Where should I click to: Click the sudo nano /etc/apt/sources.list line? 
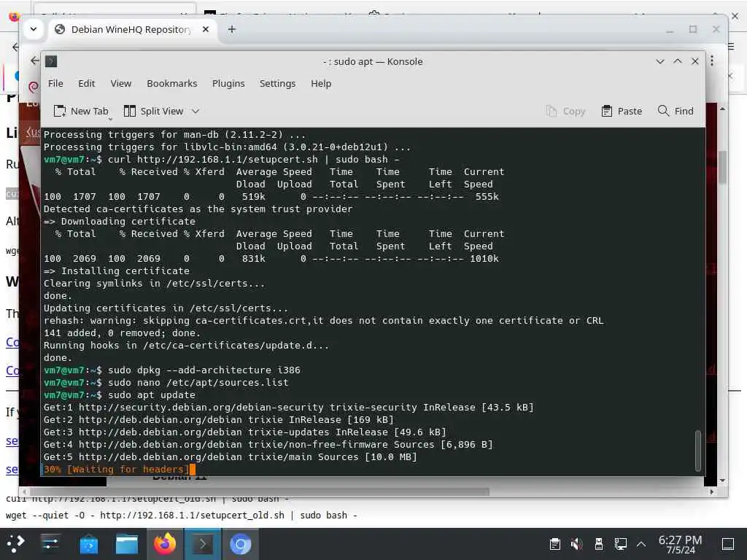pyautogui.click(x=166, y=382)
